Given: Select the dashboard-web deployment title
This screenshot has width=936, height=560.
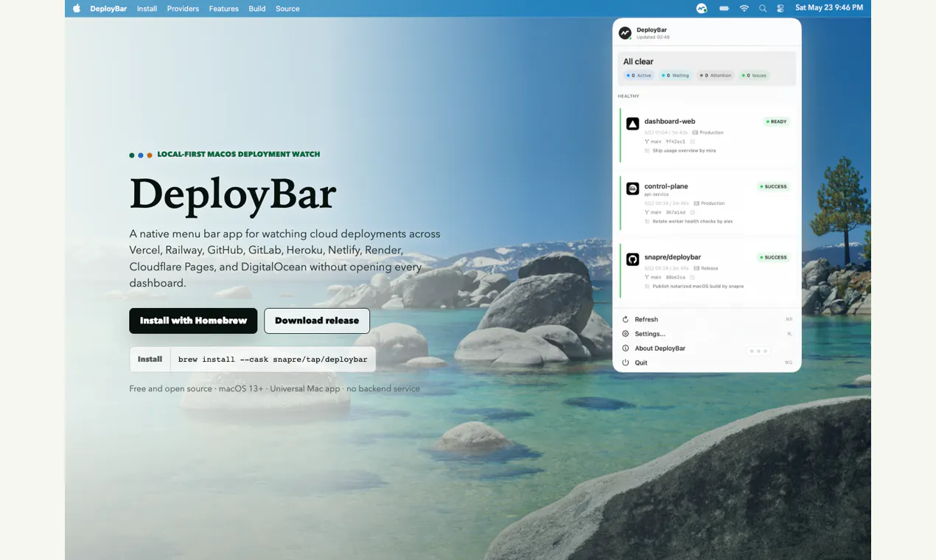Looking at the screenshot, I should coord(670,121).
